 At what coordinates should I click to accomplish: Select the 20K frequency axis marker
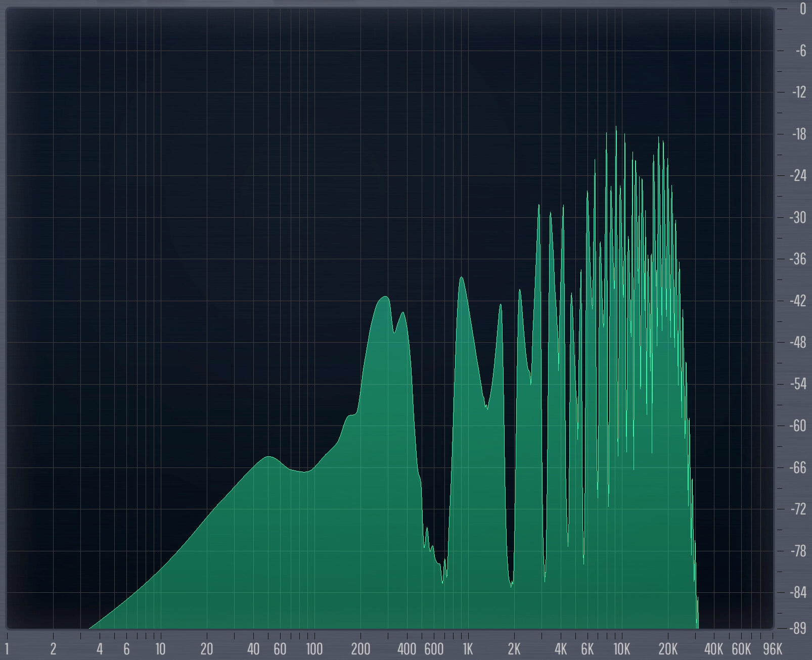pyautogui.click(x=667, y=648)
